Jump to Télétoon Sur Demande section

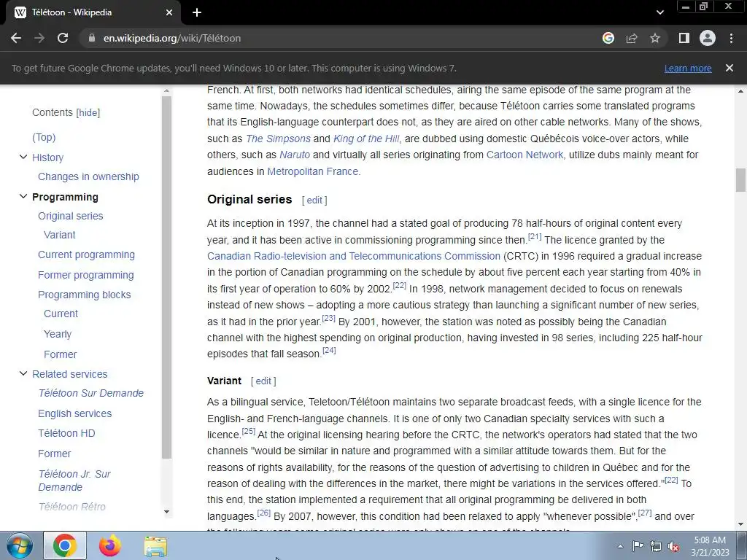click(91, 393)
